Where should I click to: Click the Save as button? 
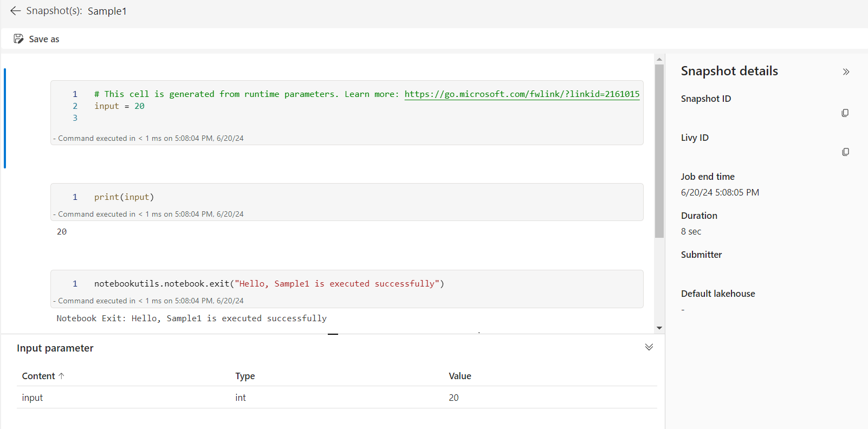click(36, 39)
